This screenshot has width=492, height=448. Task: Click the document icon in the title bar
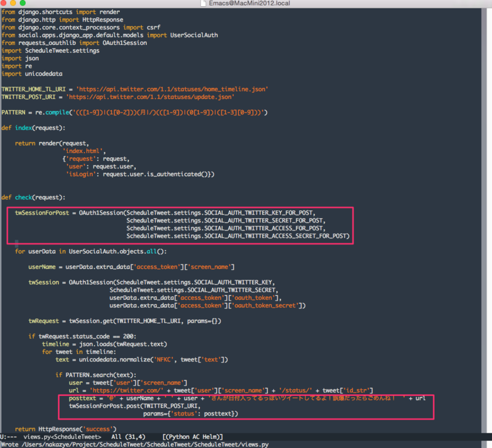coord(204,4)
